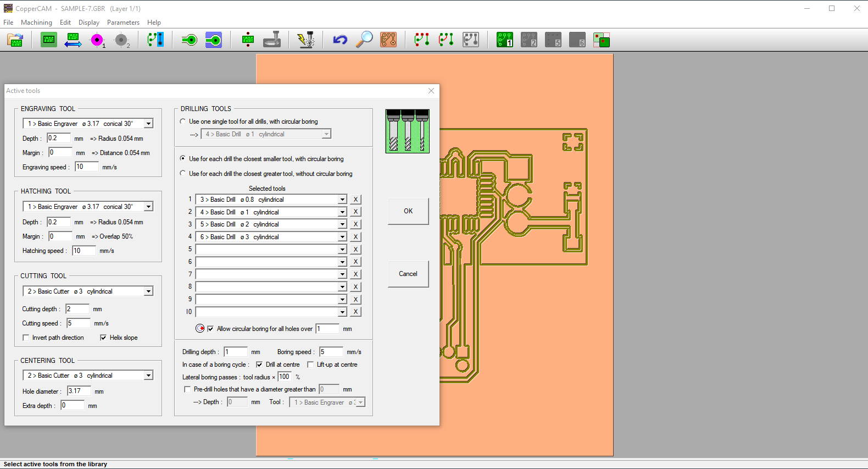
Task: Click the milling machine toolbar icon
Action: pyautogui.click(x=272, y=40)
